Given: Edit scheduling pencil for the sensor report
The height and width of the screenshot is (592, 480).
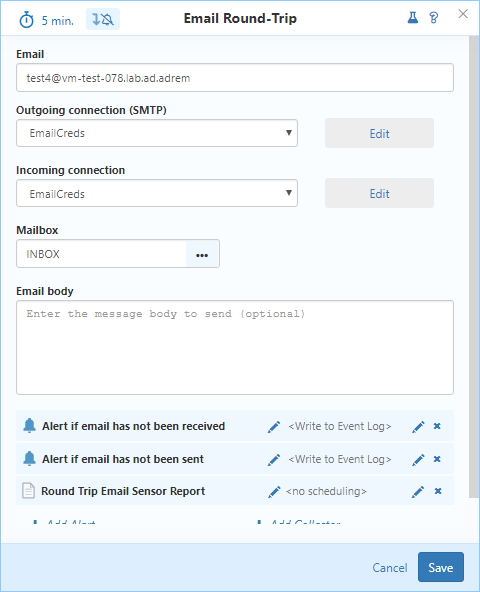Looking at the screenshot, I should tap(418, 492).
